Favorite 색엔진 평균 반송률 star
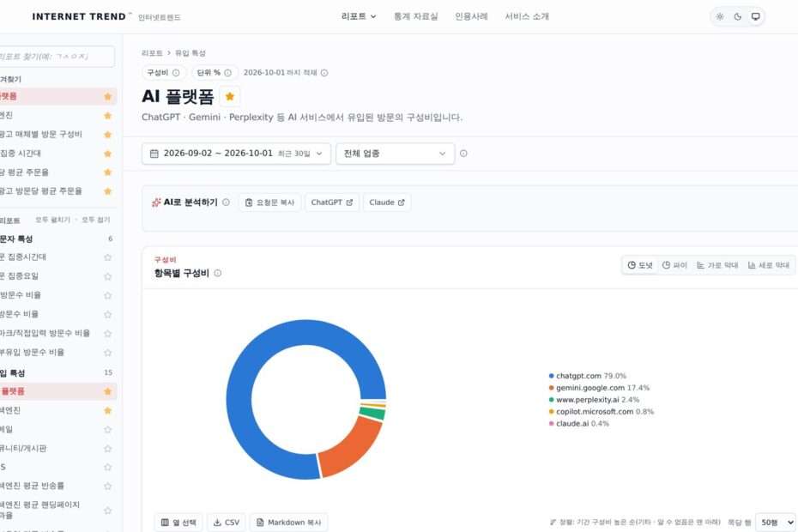Image resolution: width=798 pixels, height=532 pixels. point(107,486)
